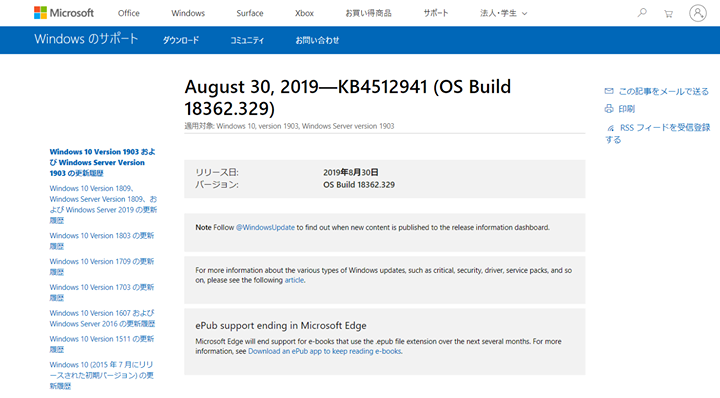Open Windows 10 Version 1903 update history
Image resolution: width=720 pixels, height=398 pixels.
tap(102, 162)
